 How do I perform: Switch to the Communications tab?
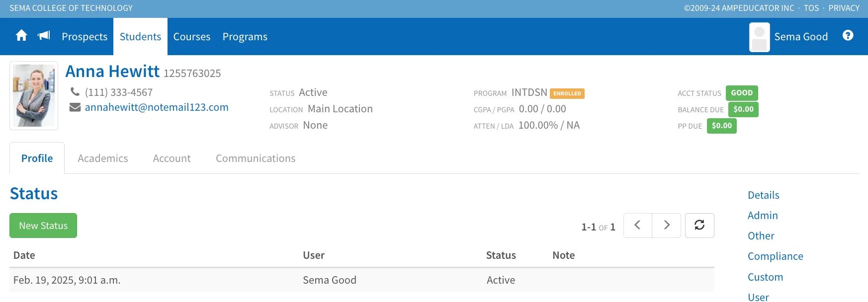[x=256, y=158]
